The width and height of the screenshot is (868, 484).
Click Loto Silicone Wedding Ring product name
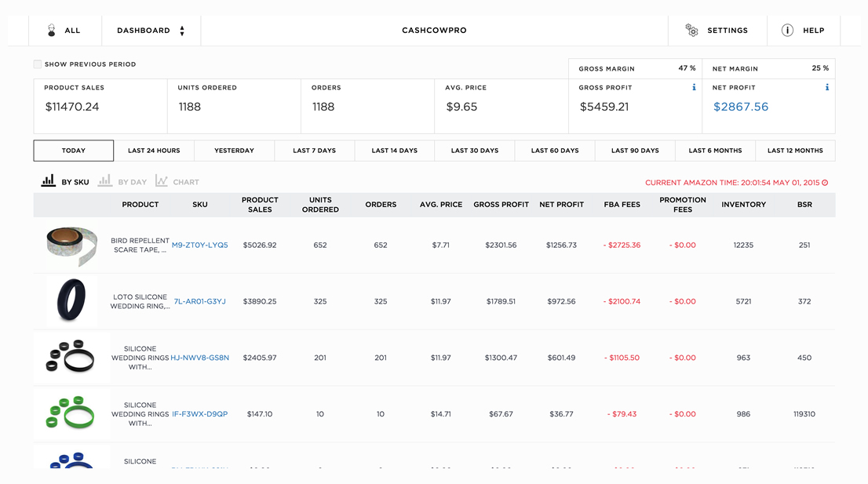pyautogui.click(x=140, y=301)
